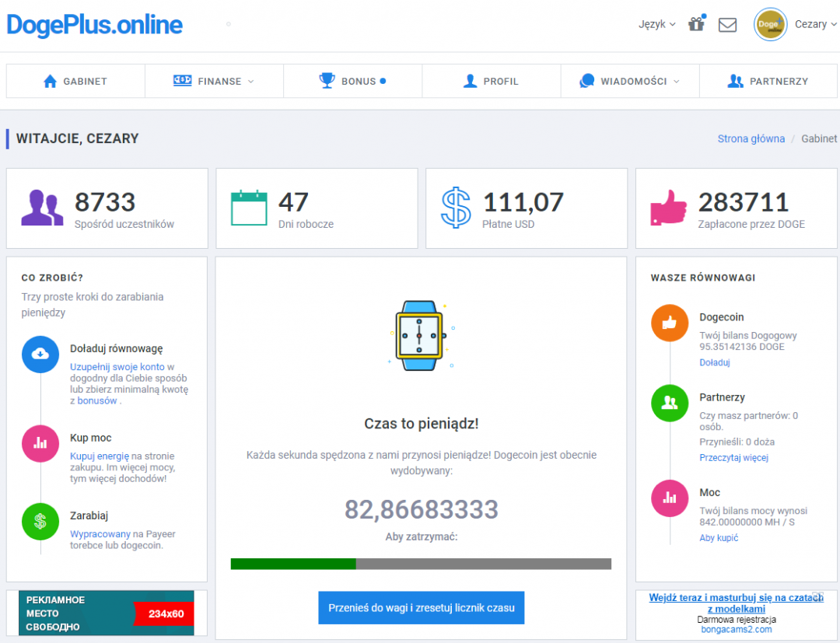The width and height of the screenshot is (840, 643).
Task: Open the gift box bonus icon
Action: coord(696,24)
